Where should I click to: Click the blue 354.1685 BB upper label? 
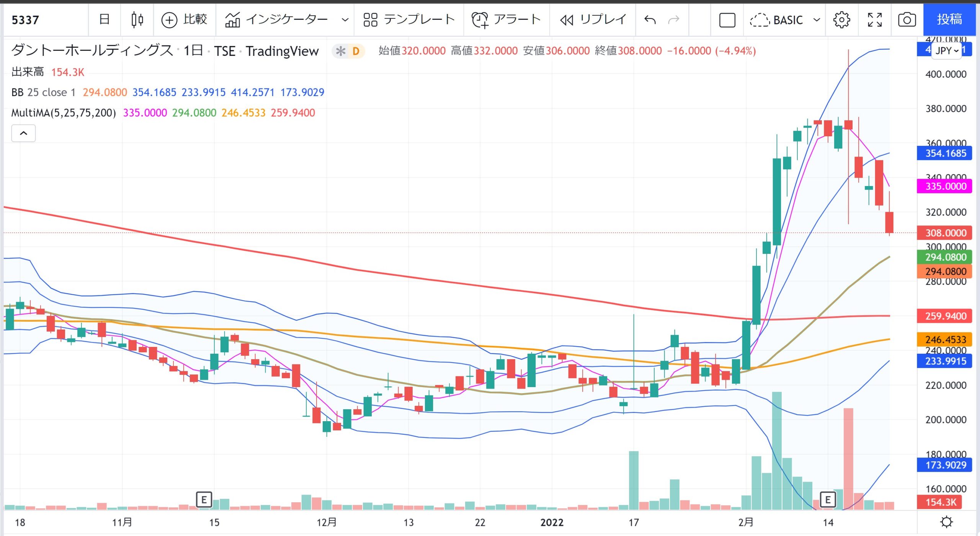pos(944,154)
